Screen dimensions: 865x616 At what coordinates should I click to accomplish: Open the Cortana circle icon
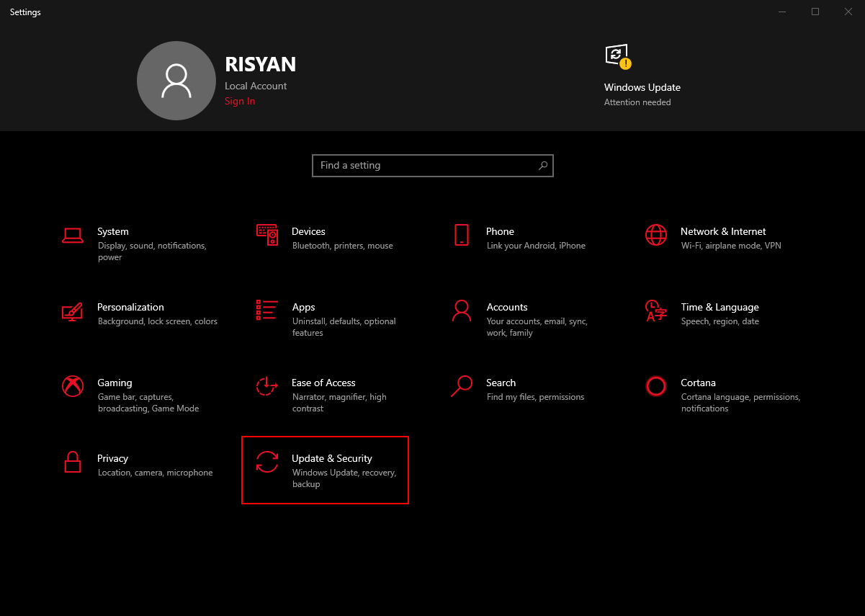coord(656,386)
